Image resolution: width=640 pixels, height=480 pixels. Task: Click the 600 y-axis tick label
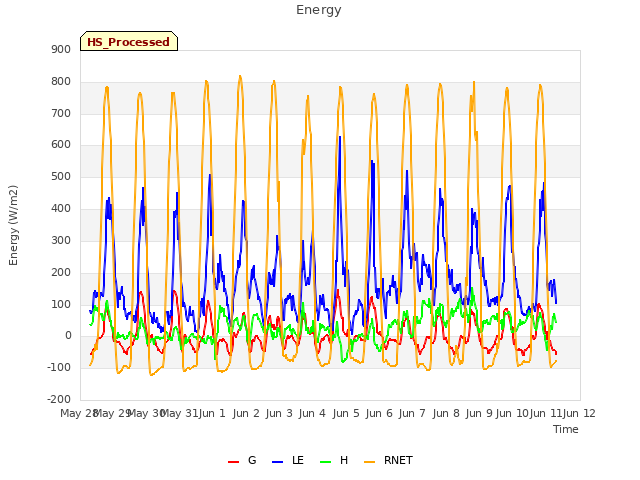tap(61, 145)
